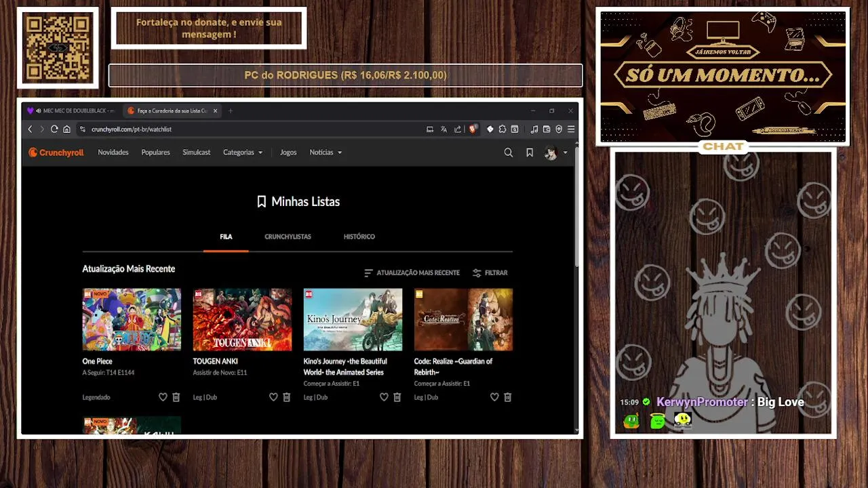This screenshot has width=868, height=488.
Task: Toggle the heart on Kino's Journey
Action: click(x=384, y=397)
